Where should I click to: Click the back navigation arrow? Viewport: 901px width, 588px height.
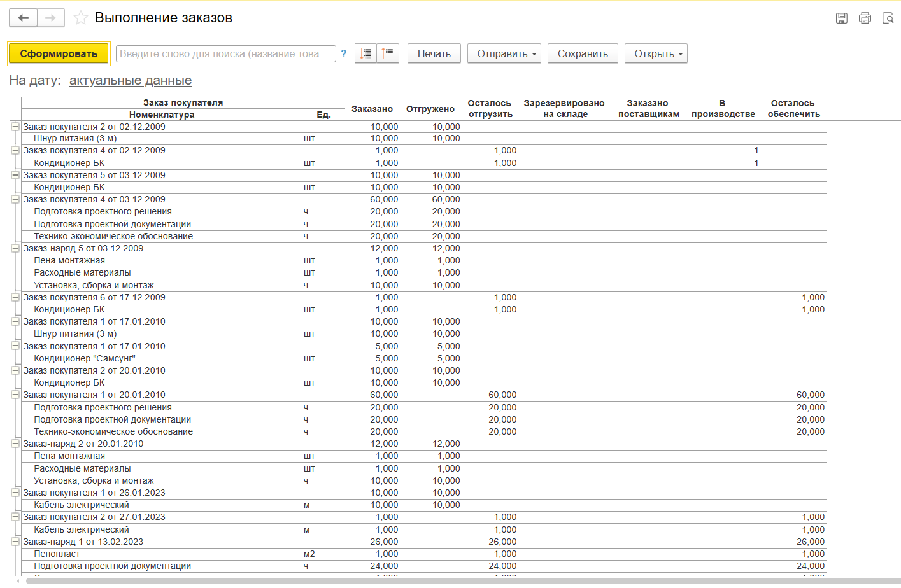pyautogui.click(x=24, y=18)
